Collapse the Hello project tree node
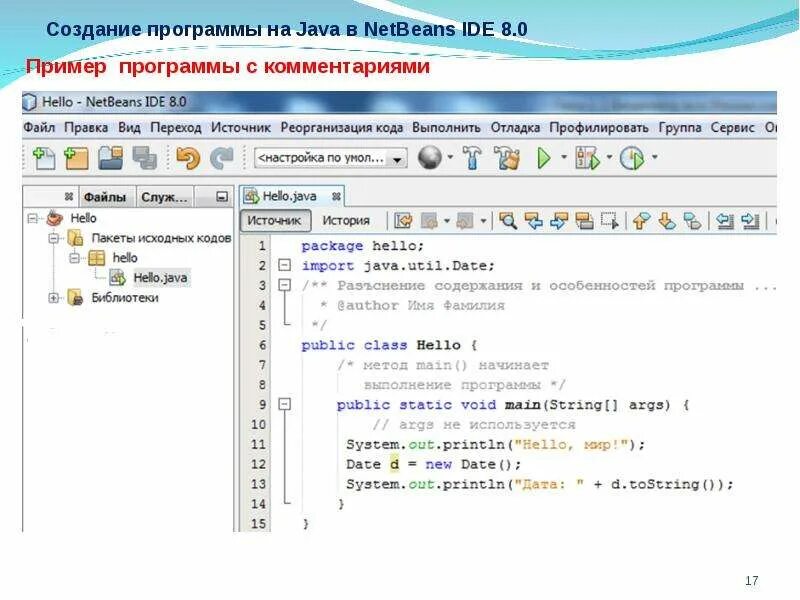 tap(33, 218)
